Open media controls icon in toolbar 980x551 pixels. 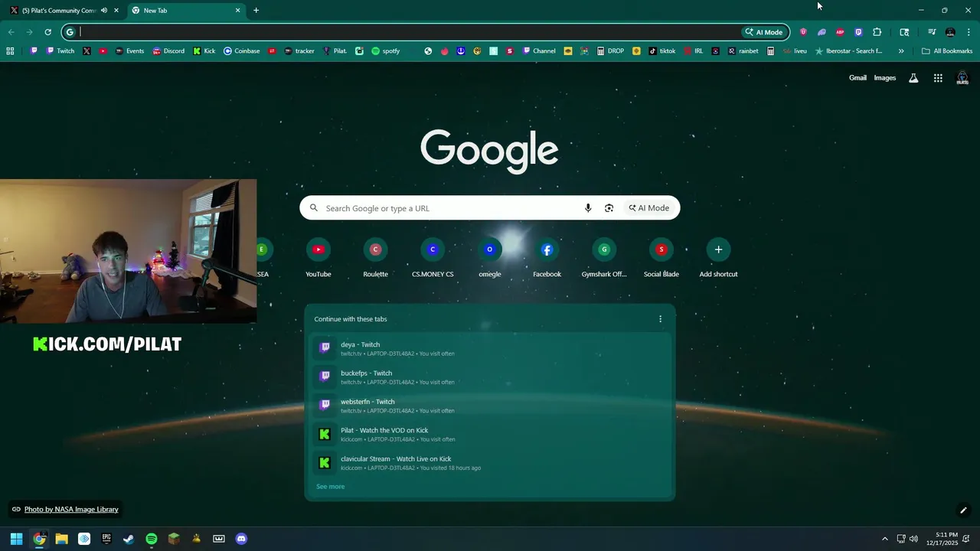pos(932,32)
